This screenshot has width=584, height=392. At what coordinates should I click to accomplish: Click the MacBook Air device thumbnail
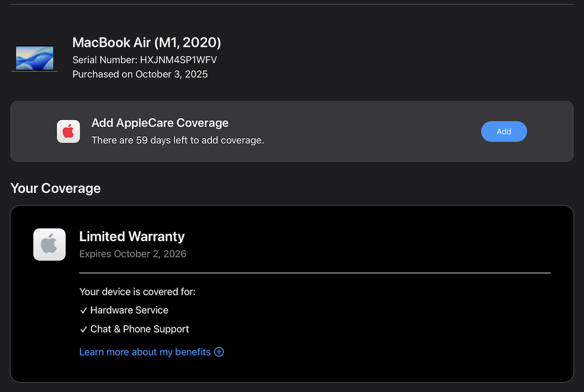point(35,58)
